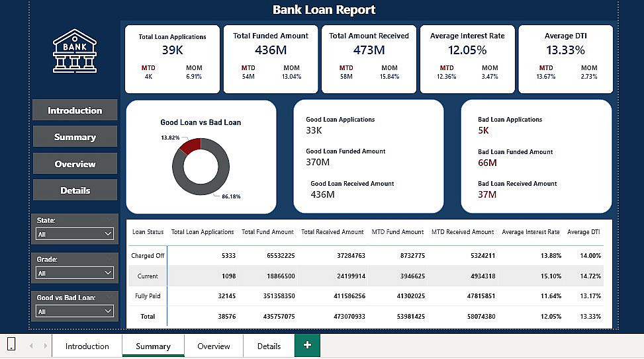
Task: Sort by Total Fund Amount column header
Action: (267, 232)
